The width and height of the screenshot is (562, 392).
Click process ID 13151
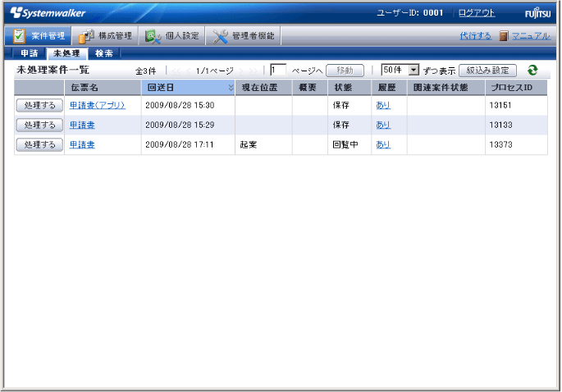tap(500, 105)
